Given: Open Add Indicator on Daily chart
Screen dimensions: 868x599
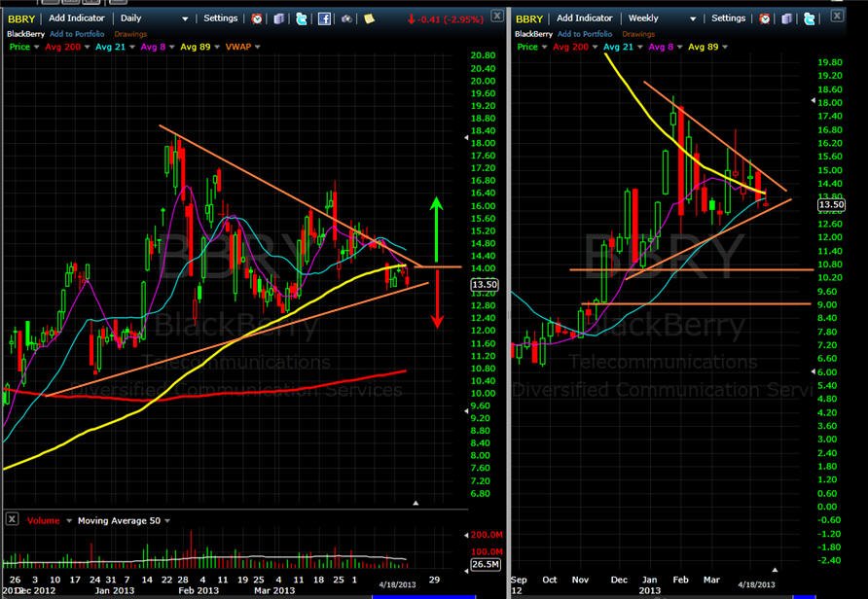Looking at the screenshot, I should click(x=77, y=18).
